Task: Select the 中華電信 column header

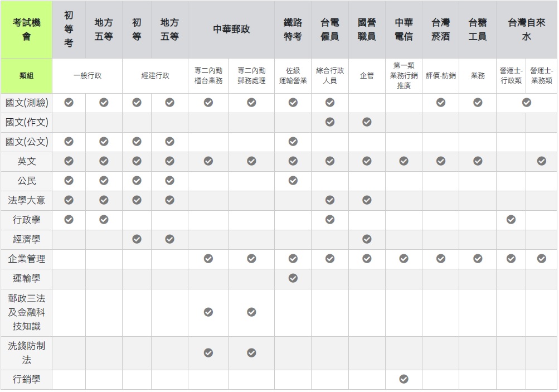Action: [404, 29]
